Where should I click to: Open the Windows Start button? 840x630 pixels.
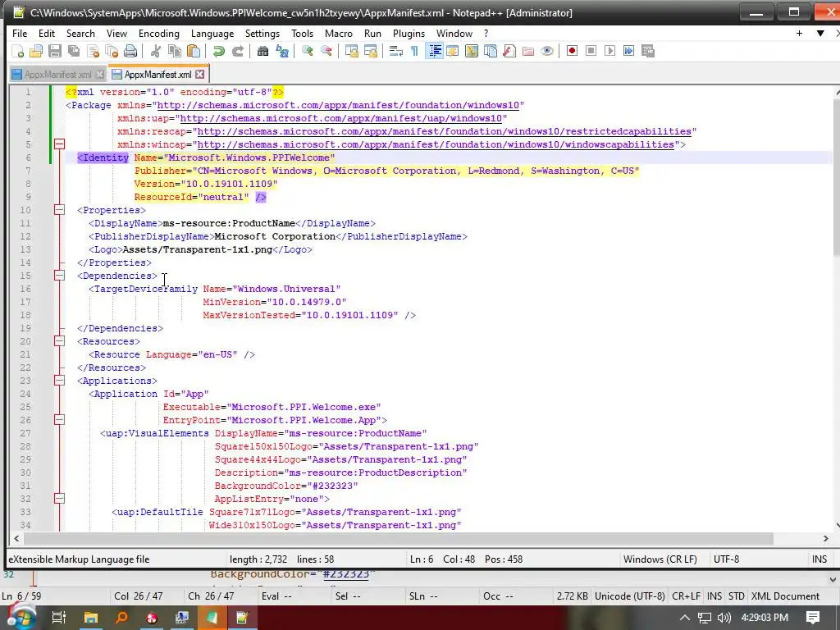click(21, 617)
